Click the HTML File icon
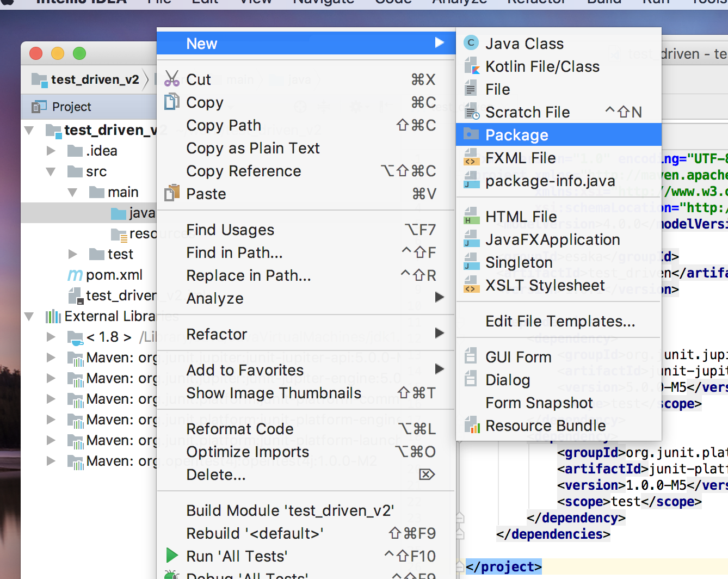The width and height of the screenshot is (728, 579). 471,217
